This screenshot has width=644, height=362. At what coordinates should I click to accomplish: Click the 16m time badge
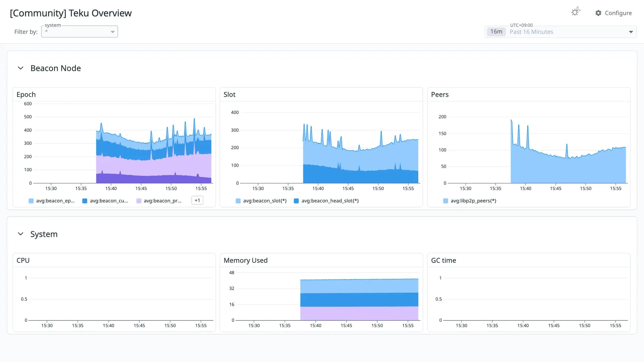pyautogui.click(x=496, y=32)
